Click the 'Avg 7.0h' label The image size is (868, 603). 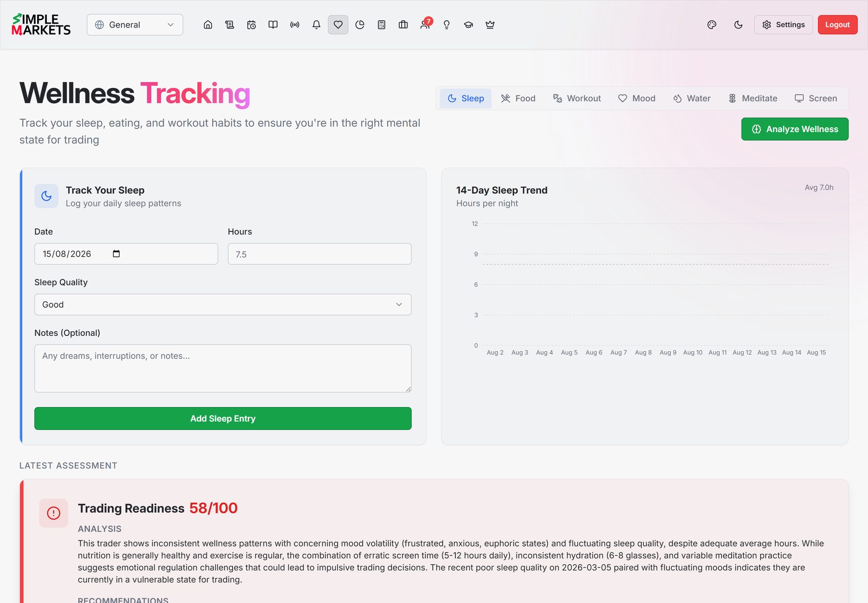coord(819,187)
